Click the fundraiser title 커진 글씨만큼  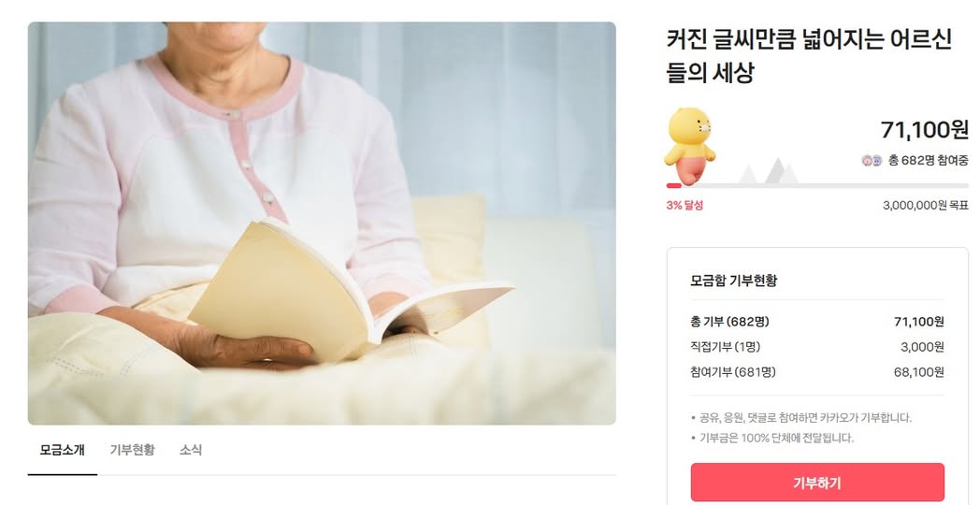coord(810,55)
